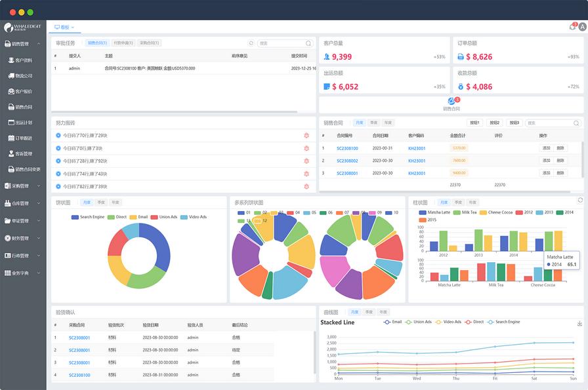Screen dimensions: 588x390
Task: Toggle Video Ads legend in Stacked Line chart
Action: [x=448, y=322]
